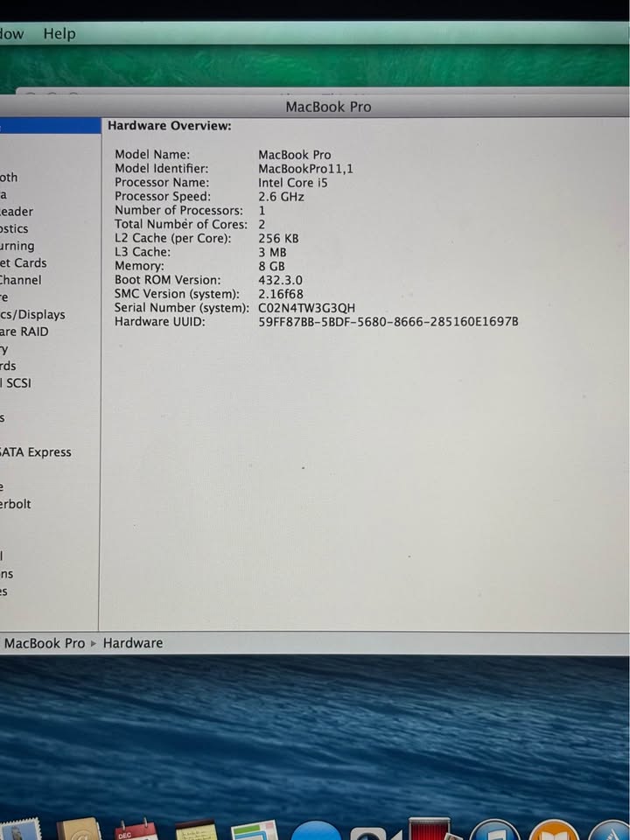Image resolution: width=630 pixels, height=840 pixels.
Task: Click the Hardware UUID value
Action: [388, 322]
